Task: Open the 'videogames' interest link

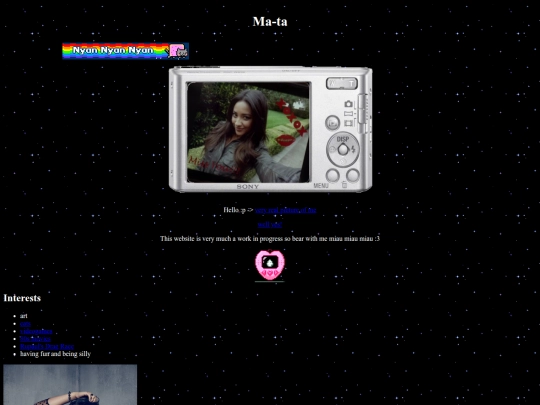Action: pyautogui.click(x=36, y=331)
